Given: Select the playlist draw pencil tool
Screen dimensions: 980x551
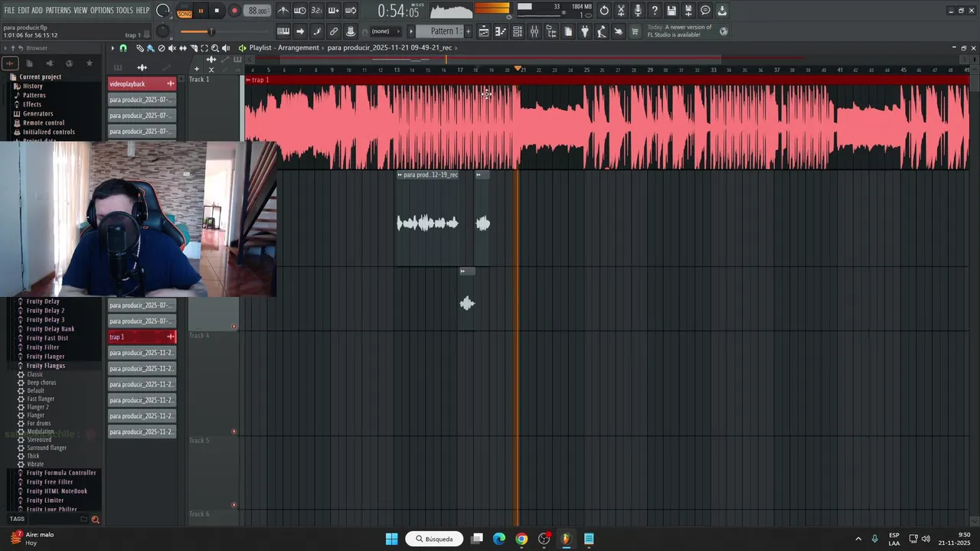Looking at the screenshot, I should tap(140, 48).
